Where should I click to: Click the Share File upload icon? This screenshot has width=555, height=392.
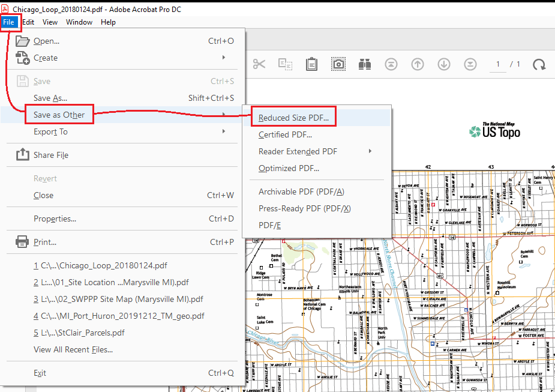(22, 155)
